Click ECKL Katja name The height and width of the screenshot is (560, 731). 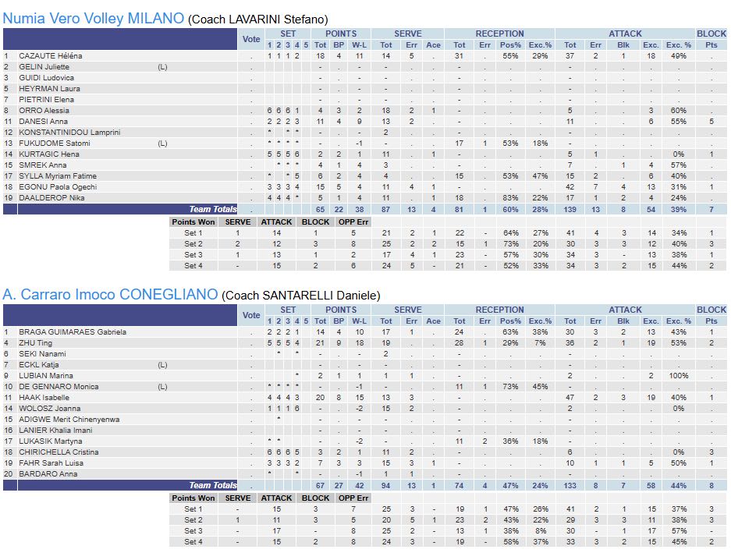coord(39,365)
